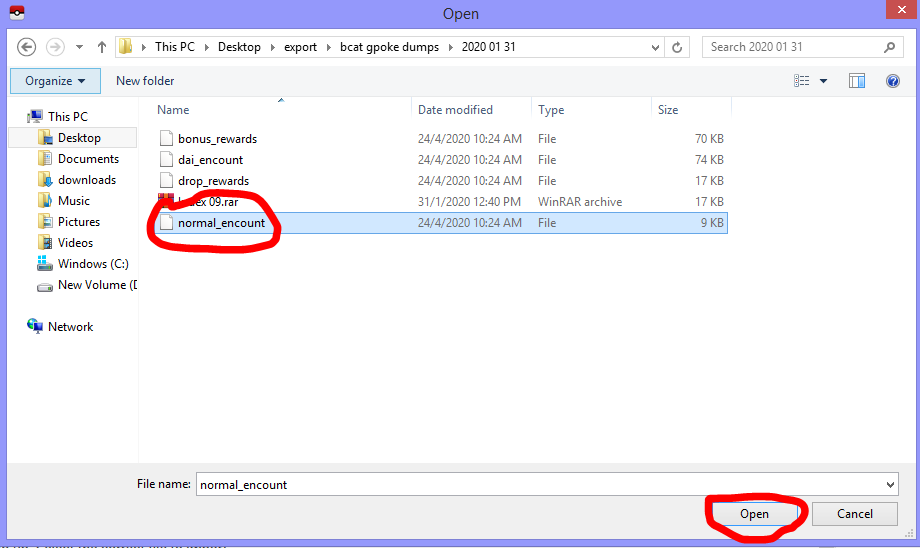Screen dimensions: 920x548
Task: Click the change view icon
Action: pyautogui.click(x=802, y=81)
